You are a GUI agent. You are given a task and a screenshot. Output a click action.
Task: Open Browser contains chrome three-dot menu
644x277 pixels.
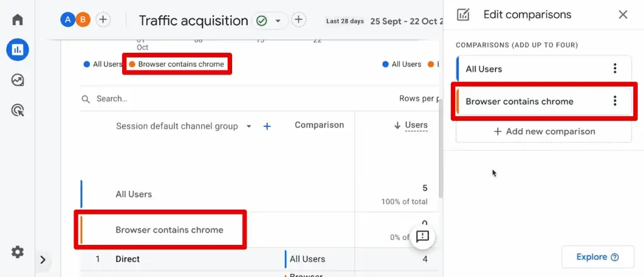(x=614, y=101)
